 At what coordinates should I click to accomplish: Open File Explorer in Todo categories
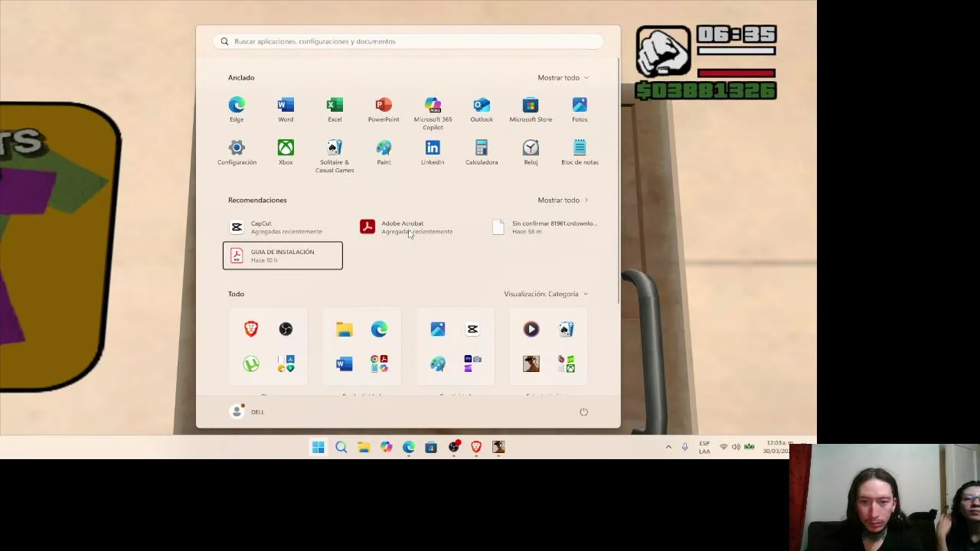(345, 329)
